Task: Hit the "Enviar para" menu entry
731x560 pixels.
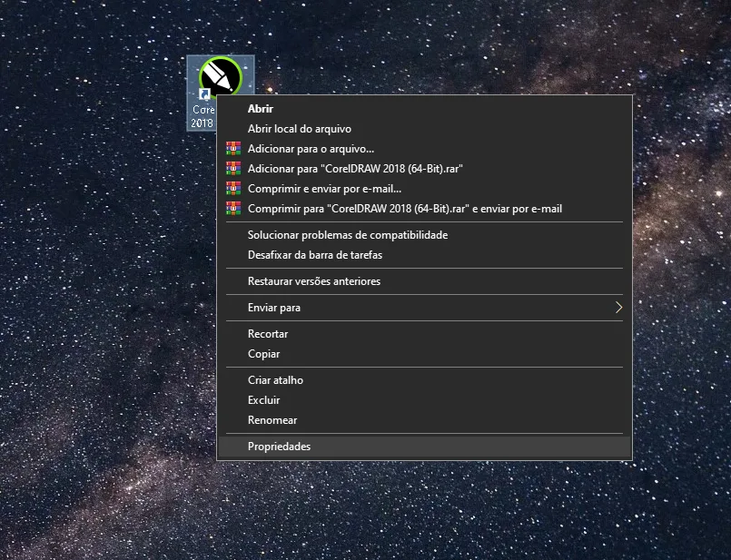Action: click(274, 308)
